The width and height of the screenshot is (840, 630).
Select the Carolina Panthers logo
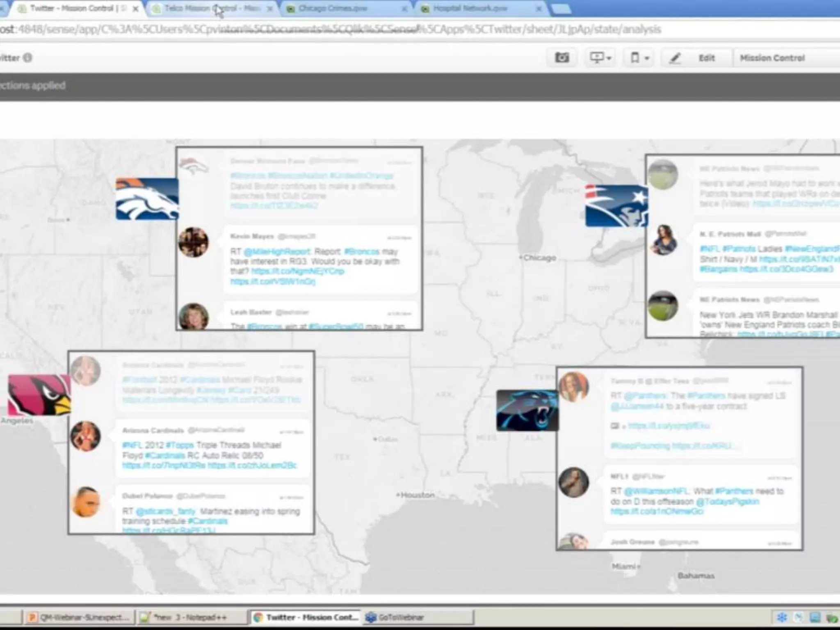click(527, 411)
